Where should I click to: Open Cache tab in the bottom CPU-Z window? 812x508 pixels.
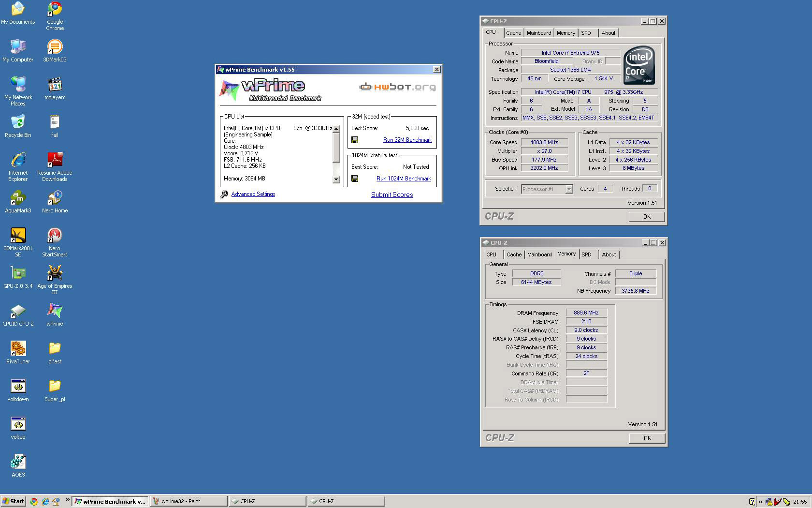514,254
